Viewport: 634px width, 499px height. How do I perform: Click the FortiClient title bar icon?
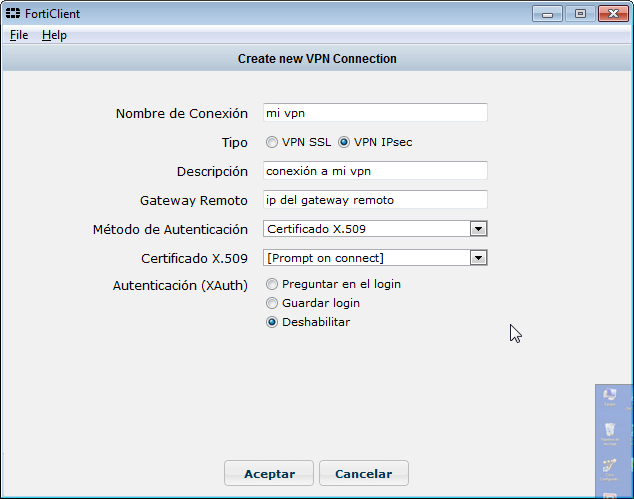pyautogui.click(x=13, y=13)
